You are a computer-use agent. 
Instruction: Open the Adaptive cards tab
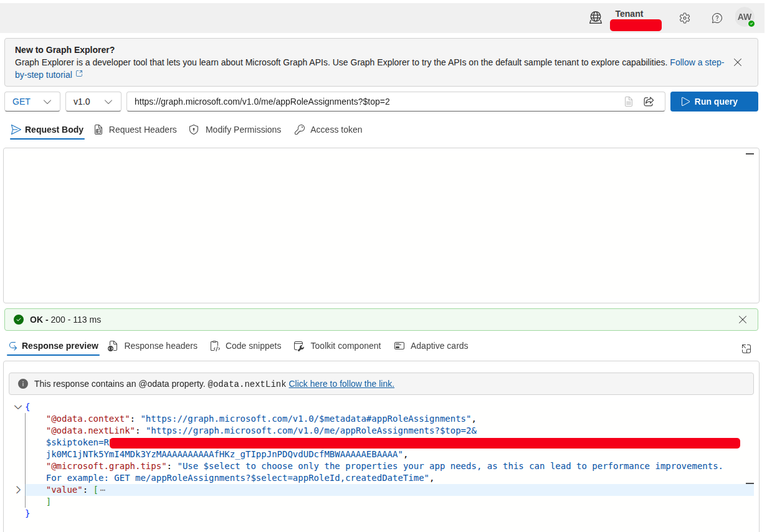tap(431, 346)
